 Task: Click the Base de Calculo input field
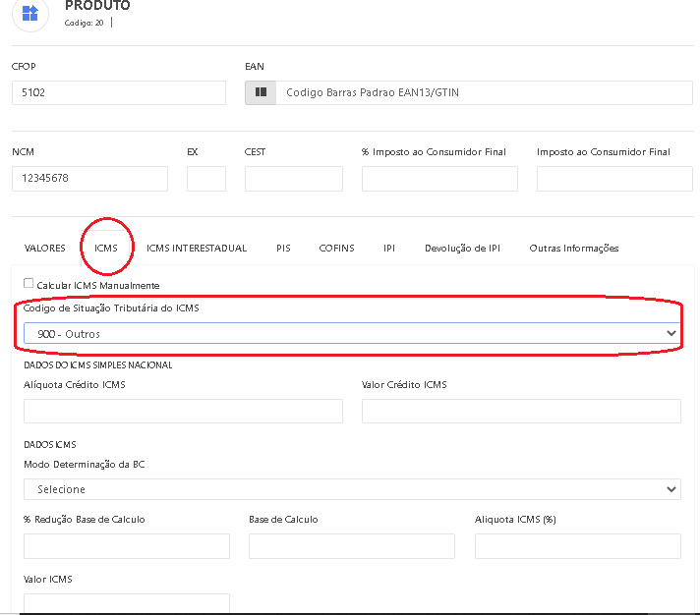351,546
